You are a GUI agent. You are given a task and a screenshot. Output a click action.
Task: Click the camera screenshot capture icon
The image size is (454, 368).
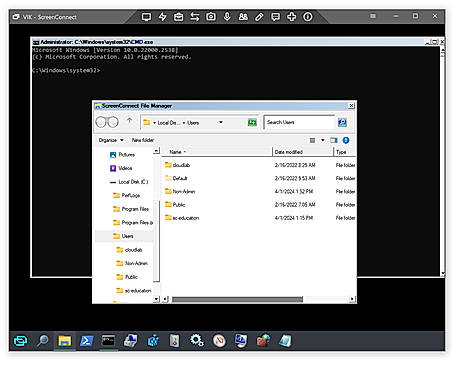pyautogui.click(x=211, y=17)
